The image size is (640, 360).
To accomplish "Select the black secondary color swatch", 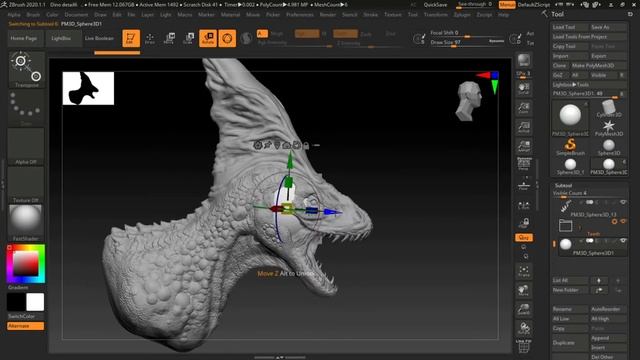I will coord(16,302).
